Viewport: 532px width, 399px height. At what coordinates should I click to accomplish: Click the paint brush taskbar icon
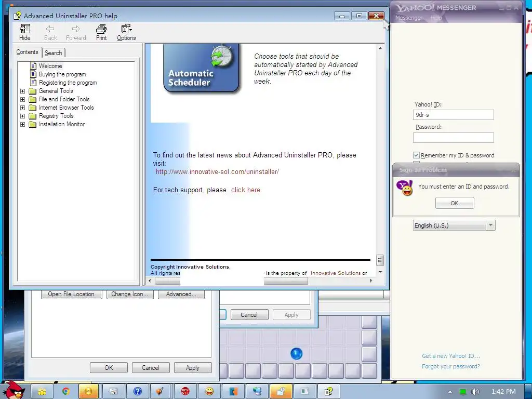point(159,392)
